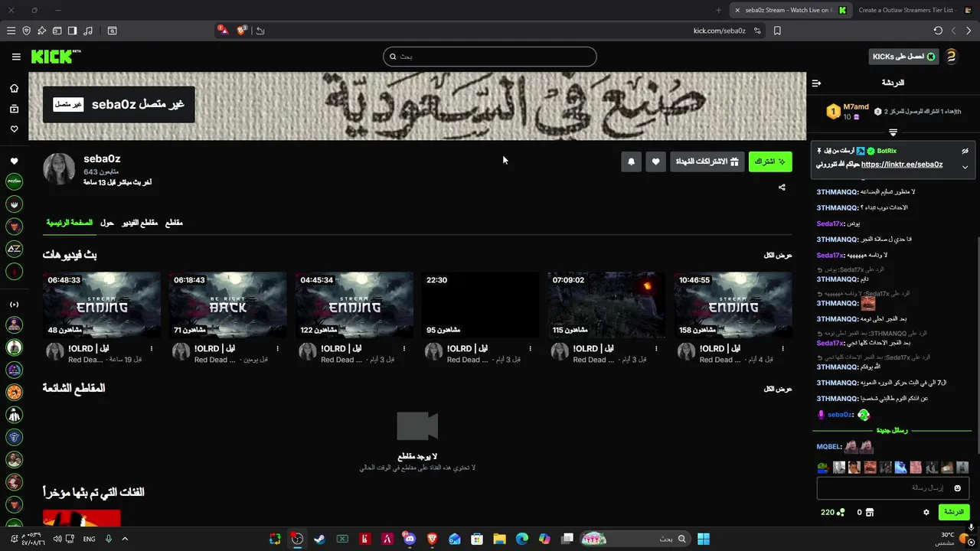Viewport: 980px width, 551px height.
Task: Collapse the chat panel
Action: coord(816,83)
